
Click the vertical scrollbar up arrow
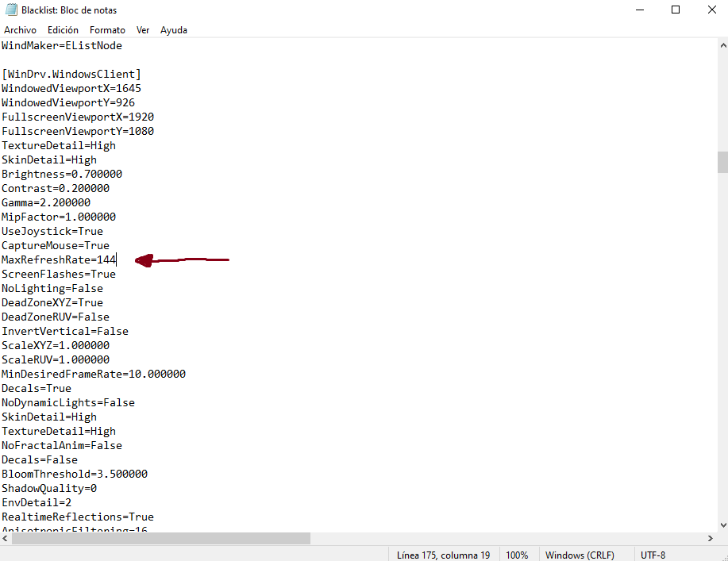pyautogui.click(x=723, y=45)
